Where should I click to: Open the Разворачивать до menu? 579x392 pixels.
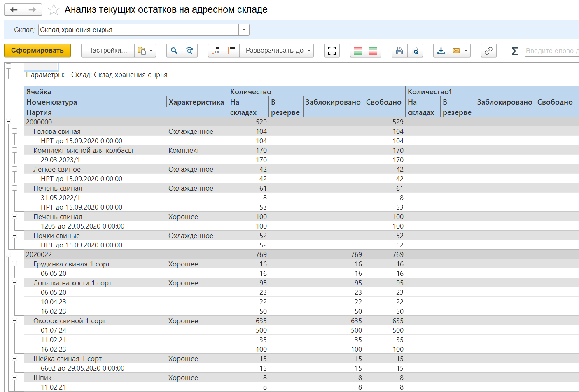tap(277, 51)
